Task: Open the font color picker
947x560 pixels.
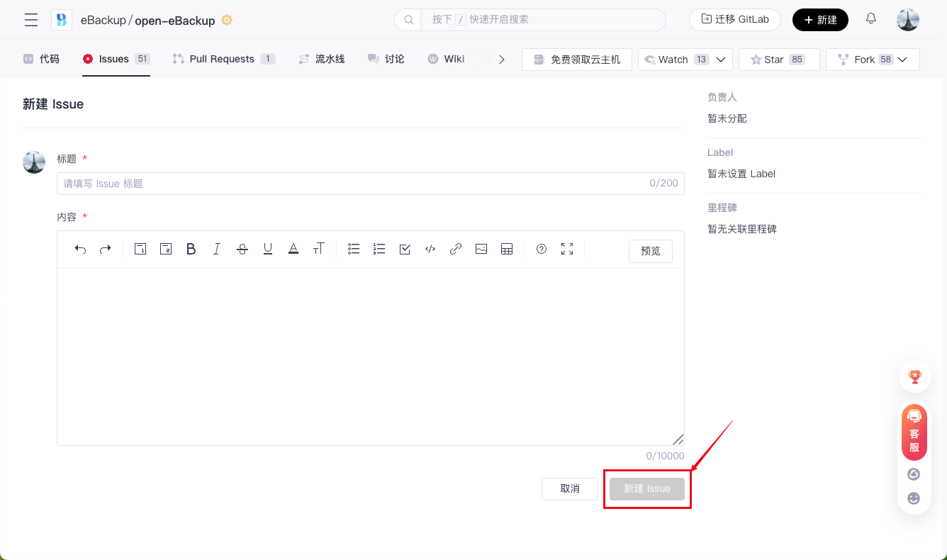Action: pos(293,249)
